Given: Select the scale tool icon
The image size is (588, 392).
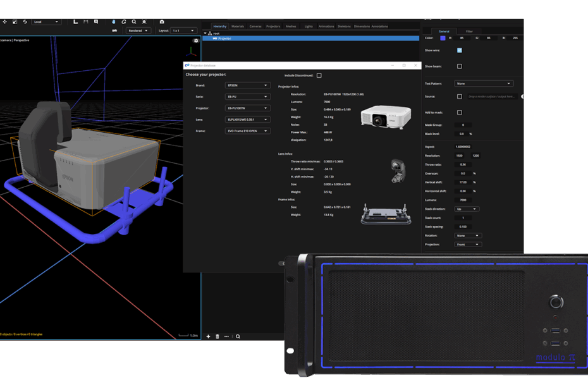Looking at the screenshot, I should 15,21.
